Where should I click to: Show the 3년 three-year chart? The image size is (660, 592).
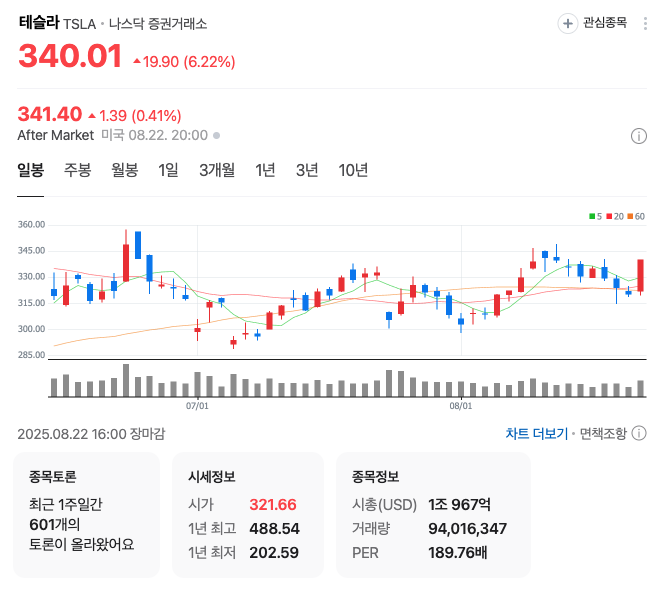(x=307, y=170)
